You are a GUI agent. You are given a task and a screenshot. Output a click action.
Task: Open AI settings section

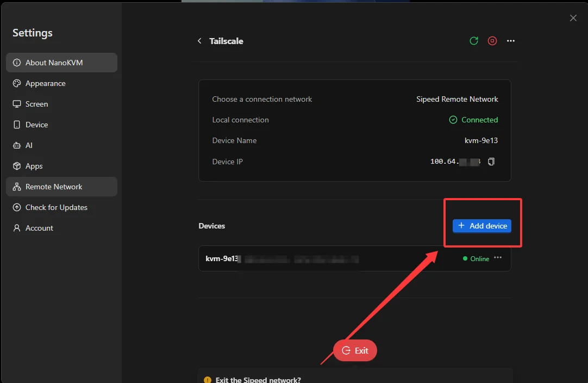(61, 145)
